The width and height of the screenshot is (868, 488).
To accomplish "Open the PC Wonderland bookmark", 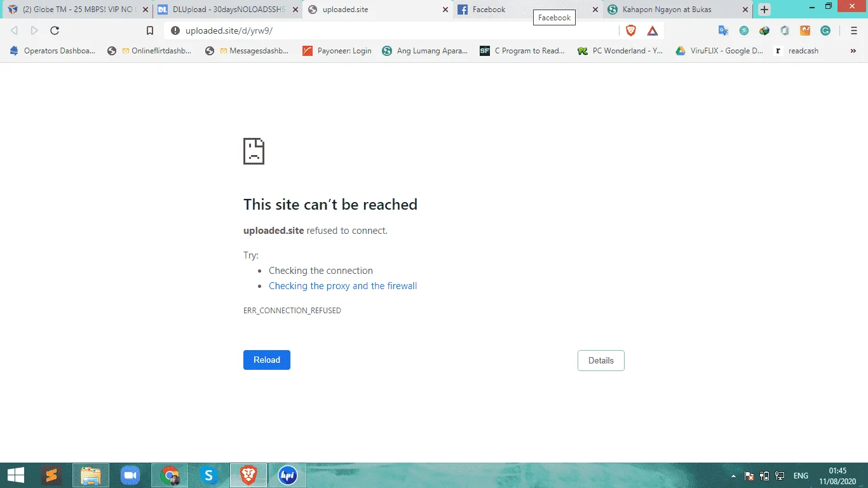I will 620,51.
